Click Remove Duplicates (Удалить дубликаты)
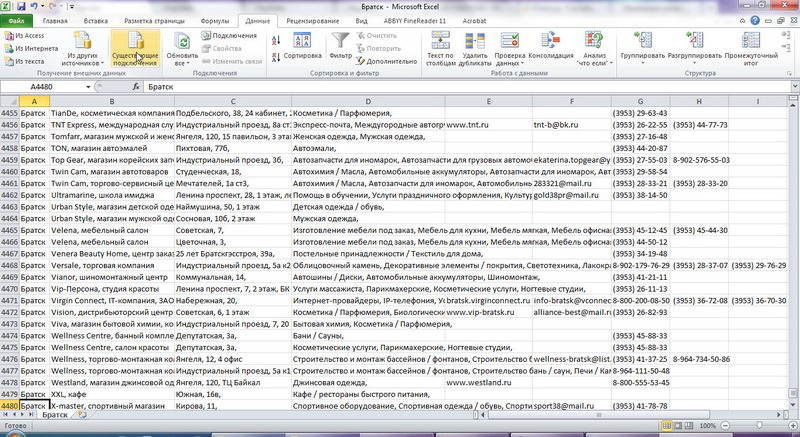Screen dimensions: 800x437 coord(476,48)
